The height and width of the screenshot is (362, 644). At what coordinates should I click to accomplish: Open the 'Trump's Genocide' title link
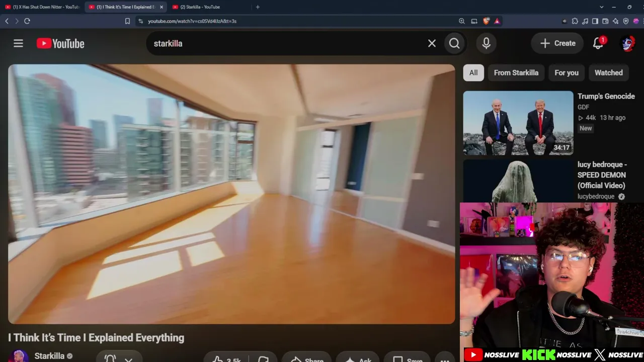point(606,97)
